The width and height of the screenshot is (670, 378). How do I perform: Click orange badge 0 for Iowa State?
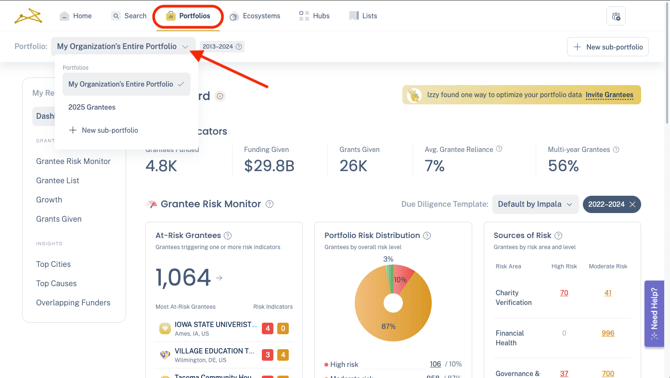283,328
